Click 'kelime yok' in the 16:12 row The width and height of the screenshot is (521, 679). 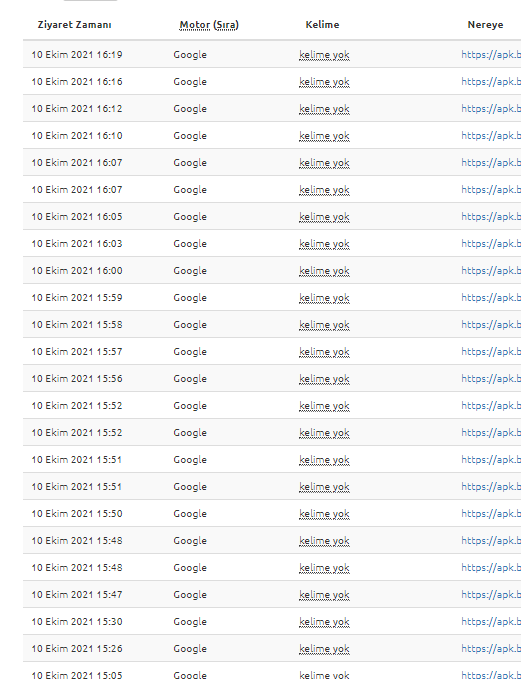point(324,109)
